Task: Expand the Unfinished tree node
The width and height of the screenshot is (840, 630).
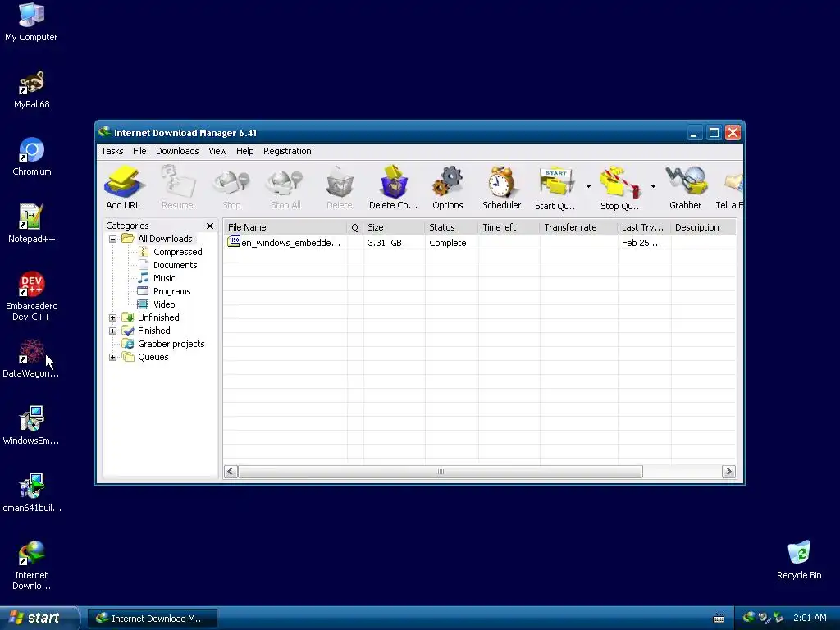Action: 112,317
